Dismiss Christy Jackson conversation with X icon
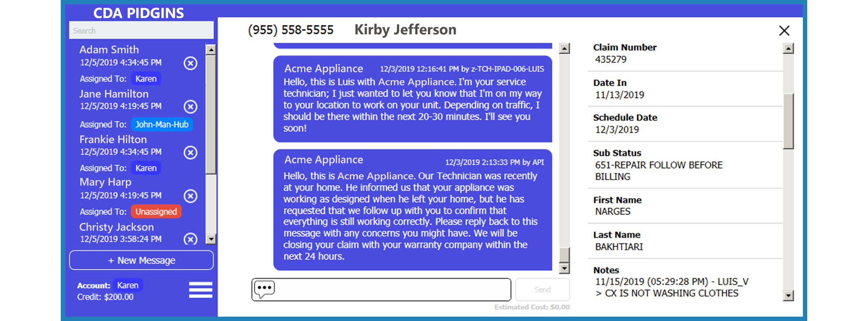 pyautogui.click(x=190, y=239)
